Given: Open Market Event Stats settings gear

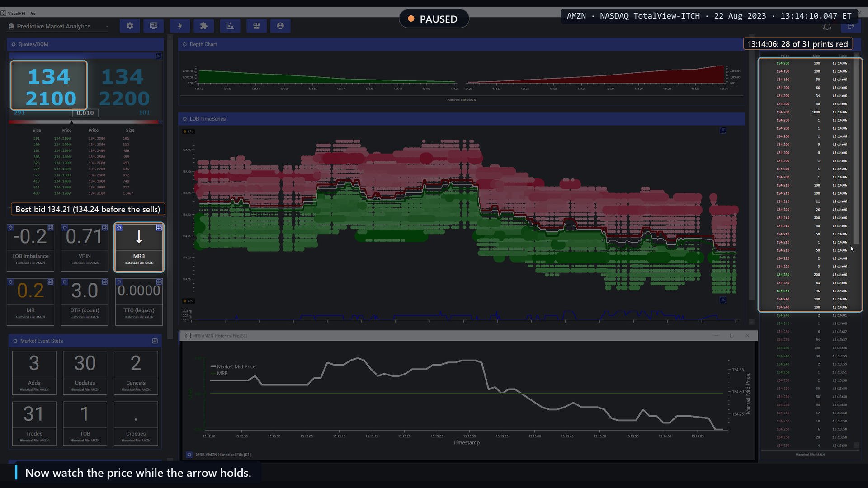Looking at the screenshot, I should (15, 341).
